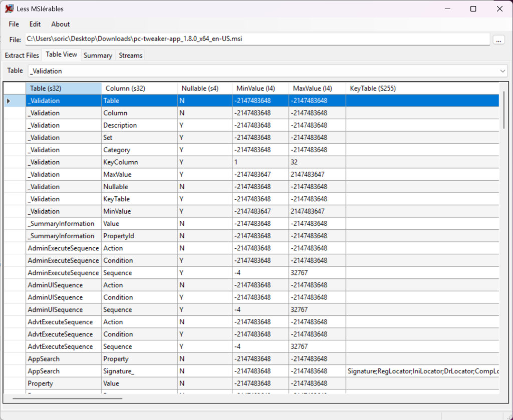Click the horizontal scrollbar at bottom
The height and width of the screenshot is (420, 513).
pos(67,398)
